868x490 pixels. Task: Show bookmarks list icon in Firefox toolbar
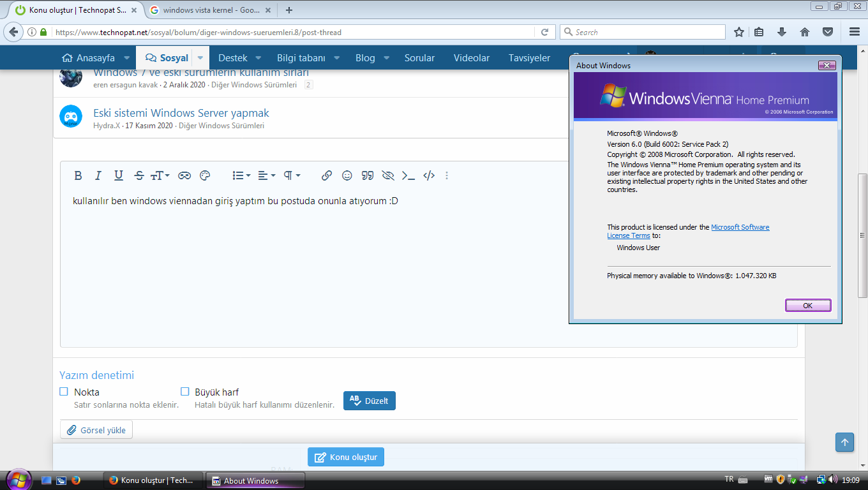point(759,32)
